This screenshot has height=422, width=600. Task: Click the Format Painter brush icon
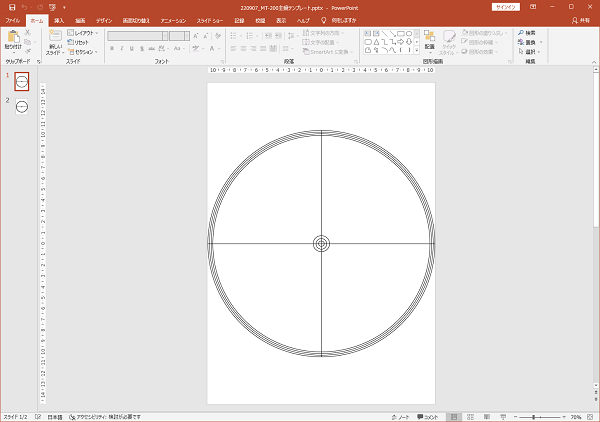click(28, 51)
